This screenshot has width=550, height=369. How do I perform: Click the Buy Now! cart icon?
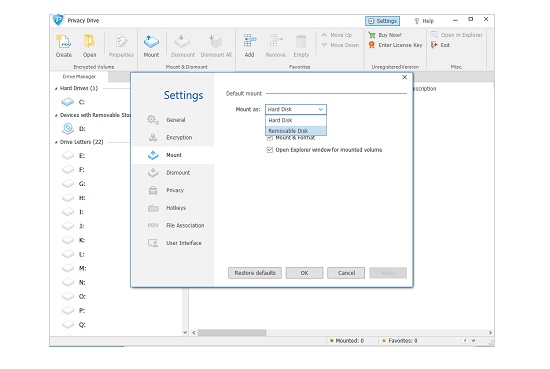[x=372, y=35]
